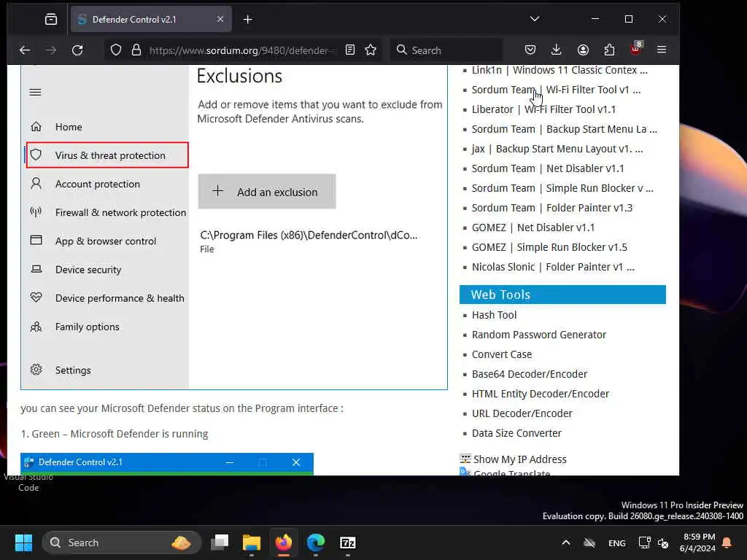Open GOMEZ Simple Run Blocker v1.5 link
The width and height of the screenshot is (747, 560).
point(549,247)
